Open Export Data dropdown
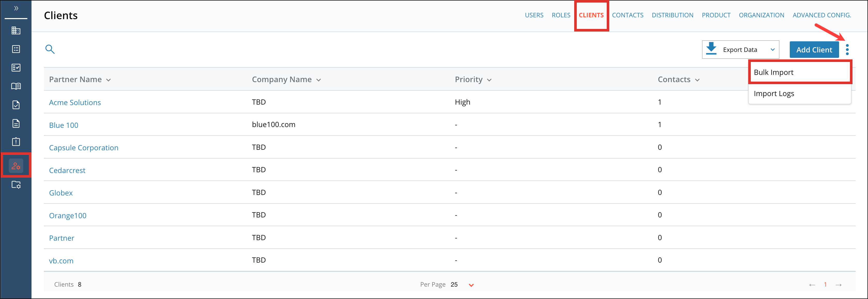The height and width of the screenshot is (299, 868). pyautogui.click(x=741, y=50)
